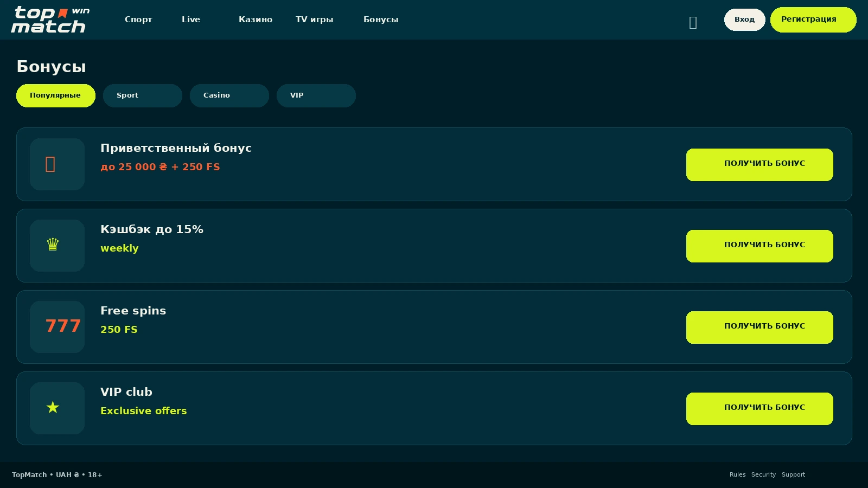Image resolution: width=868 pixels, height=488 pixels.
Task: Show the Casino bonuses tab
Action: click(x=229, y=95)
